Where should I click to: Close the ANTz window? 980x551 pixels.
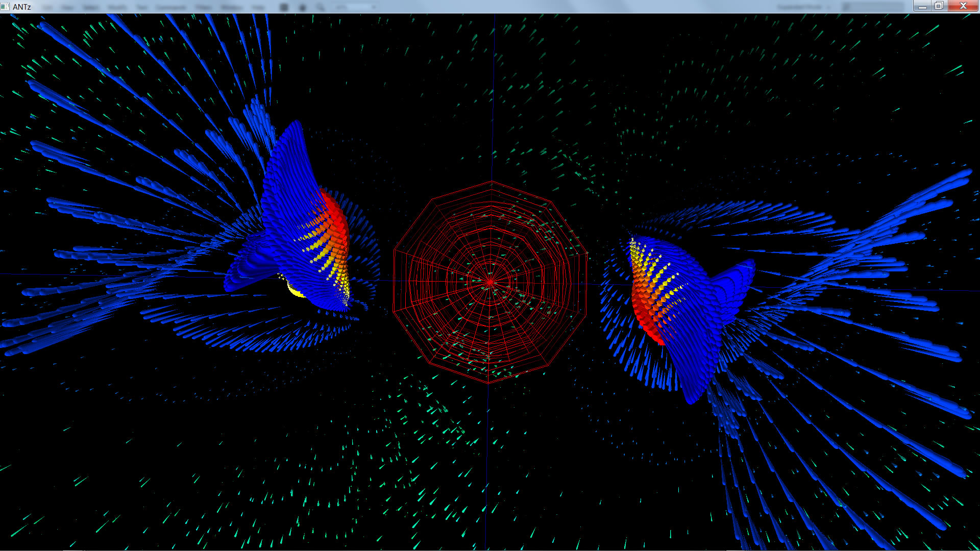pos(963,6)
